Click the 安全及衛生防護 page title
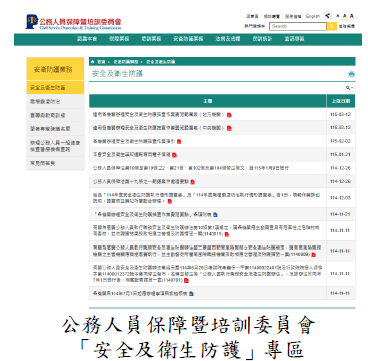 118,74
